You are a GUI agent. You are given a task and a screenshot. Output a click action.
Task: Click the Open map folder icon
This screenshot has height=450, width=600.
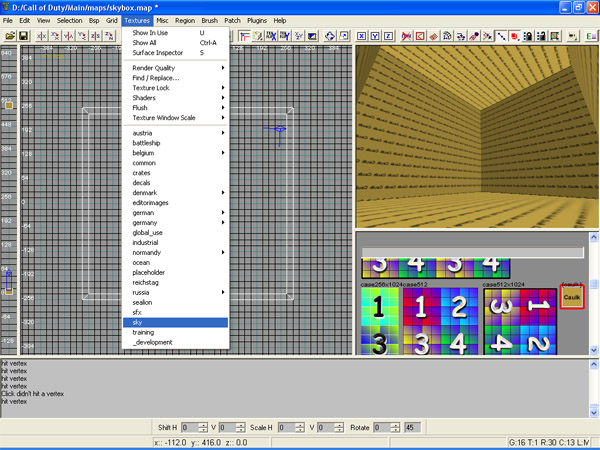click(x=10, y=36)
